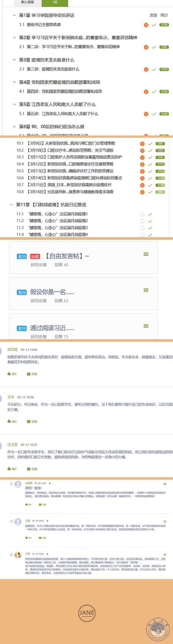Screen dimensions: 173x644
Task: Tick the checkbox beside 朱星蓉's post
Action: tap(11, 484)
